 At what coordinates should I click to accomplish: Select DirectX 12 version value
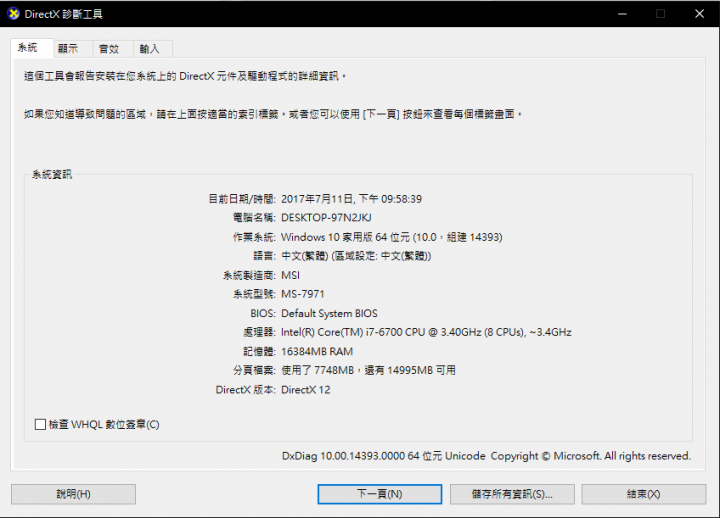(x=306, y=389)
